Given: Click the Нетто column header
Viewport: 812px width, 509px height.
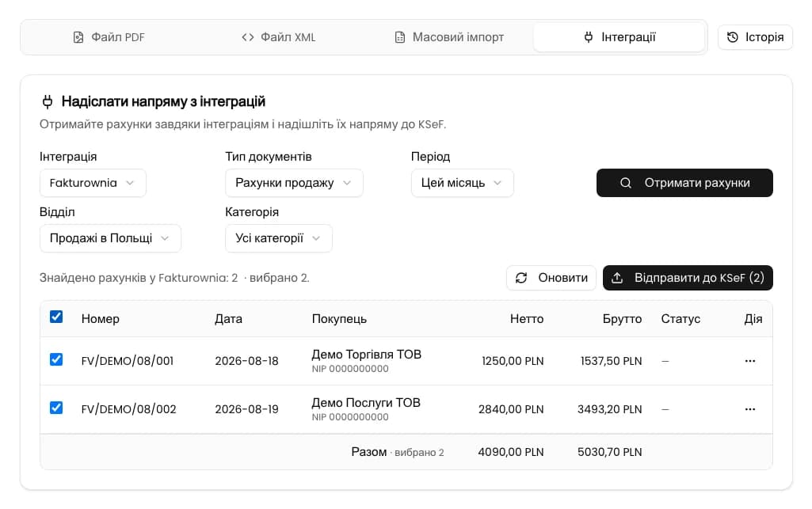Looking at the screenshot, I should click(527, 319).
